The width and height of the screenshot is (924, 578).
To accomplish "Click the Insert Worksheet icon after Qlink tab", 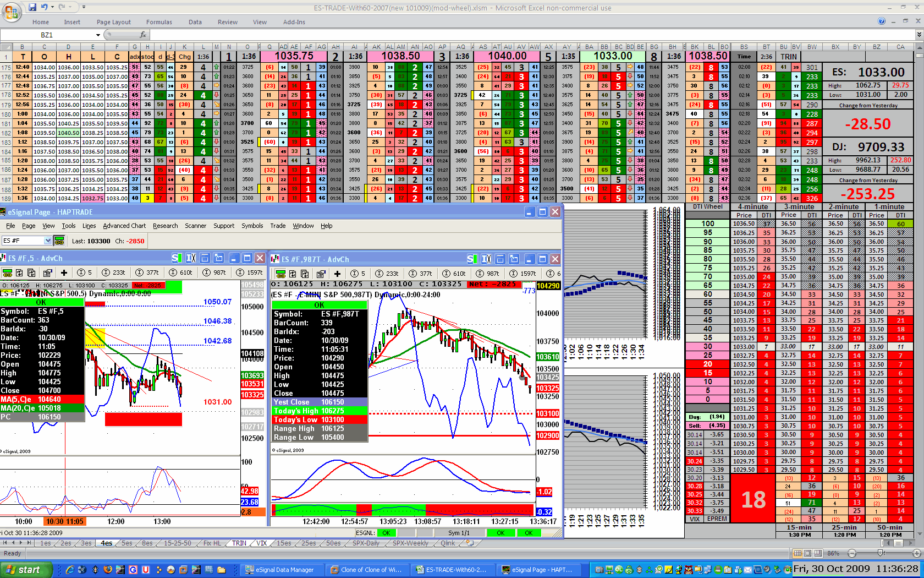I will tap(470, 543).
